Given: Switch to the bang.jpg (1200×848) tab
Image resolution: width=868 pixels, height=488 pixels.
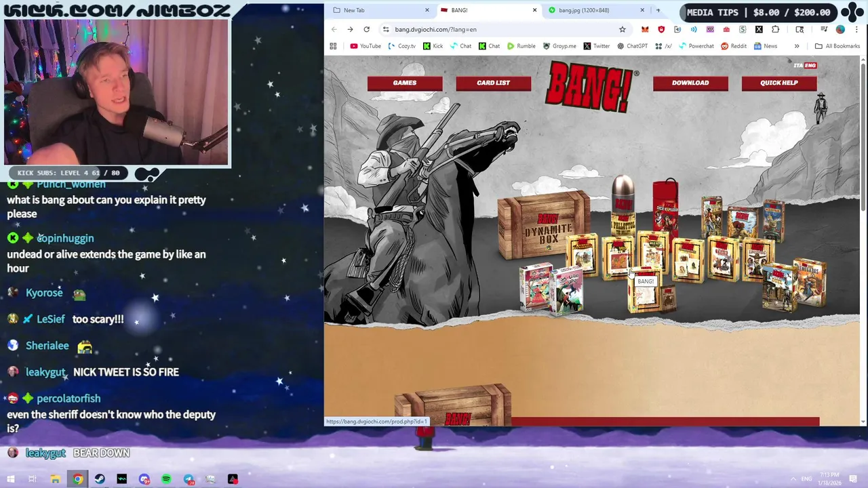Looking at the screenshot, I should [594, 10].
